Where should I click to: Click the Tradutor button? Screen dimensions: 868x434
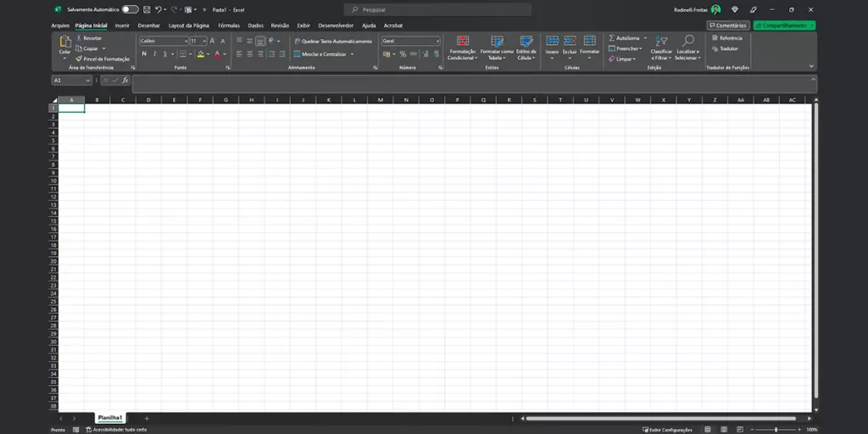[x=725, y=48]
